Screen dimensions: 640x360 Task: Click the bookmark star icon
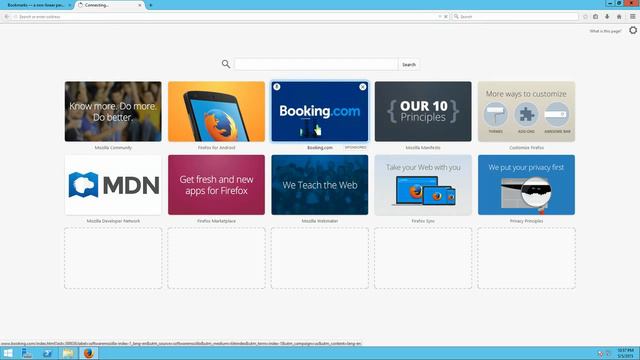coord(585,17)
